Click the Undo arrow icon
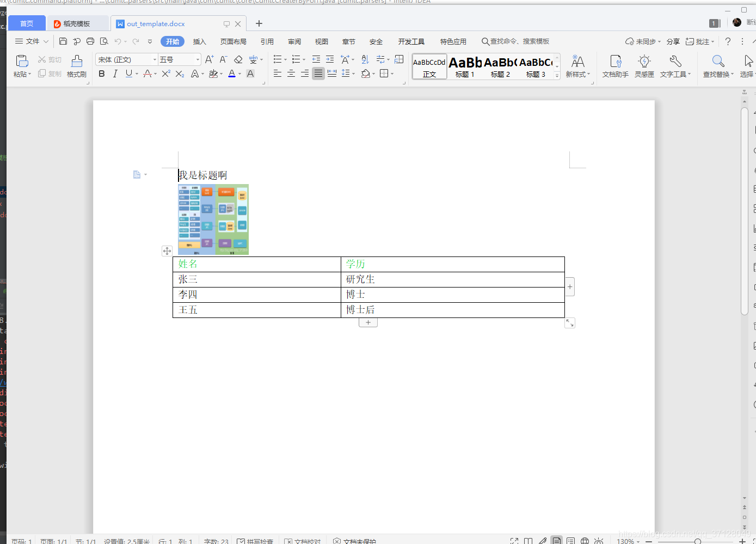 [118, 41]
